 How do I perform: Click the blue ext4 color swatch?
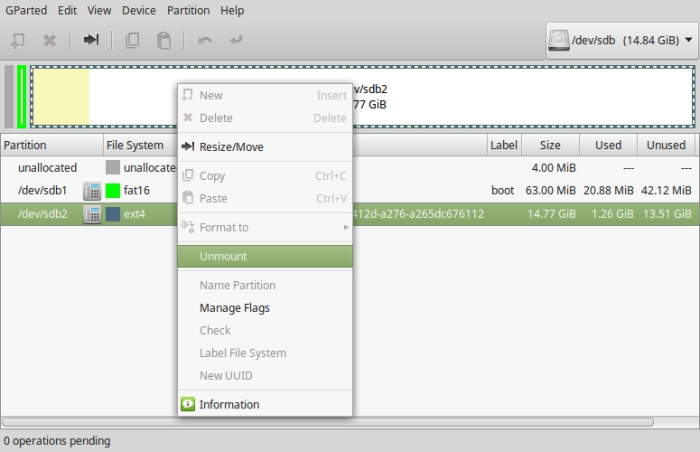[112, 214]
